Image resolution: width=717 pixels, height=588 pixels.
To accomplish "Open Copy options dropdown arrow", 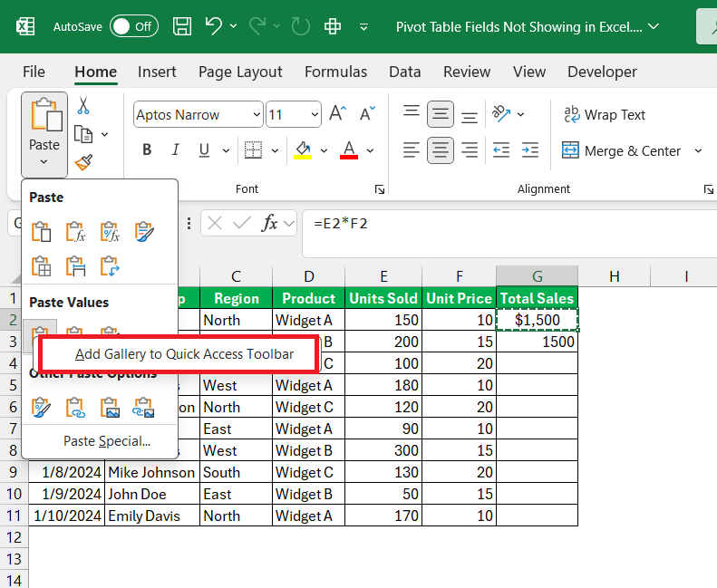I will coord(105,134).
